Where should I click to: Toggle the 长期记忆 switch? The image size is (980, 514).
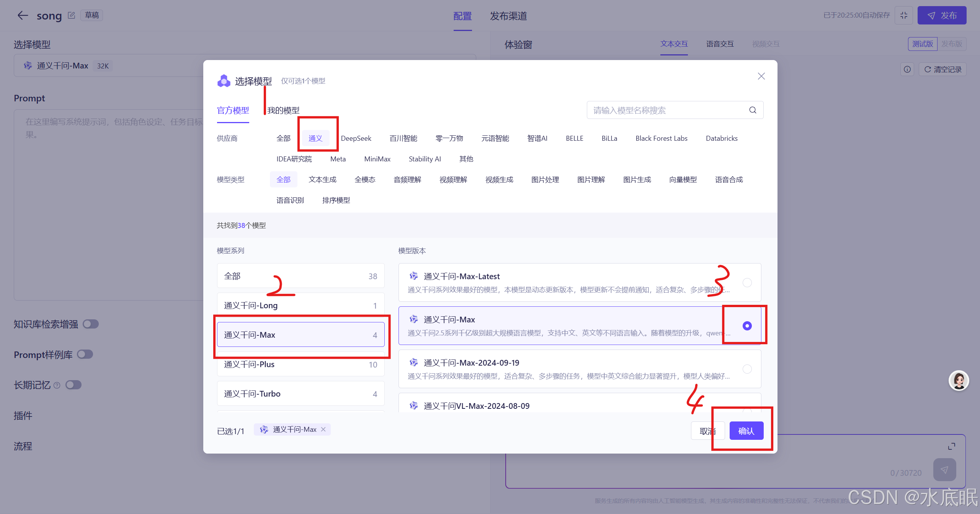(73, 385)
